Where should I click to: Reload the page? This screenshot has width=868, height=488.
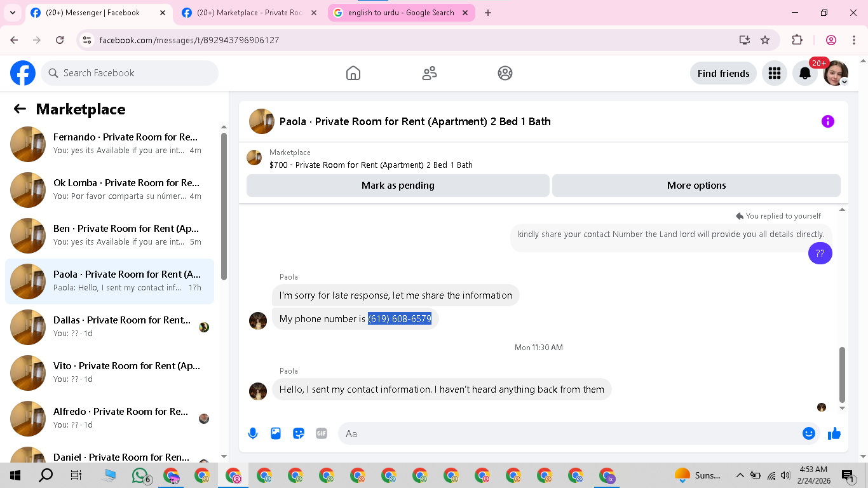(60, 40)
